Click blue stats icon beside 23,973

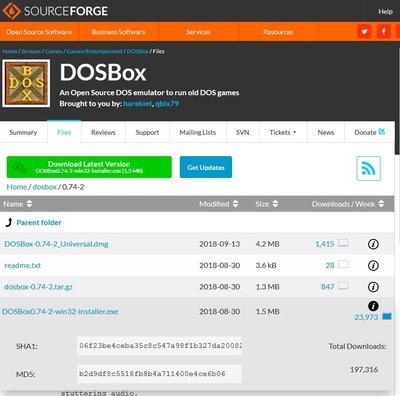[x=387, y=316]
